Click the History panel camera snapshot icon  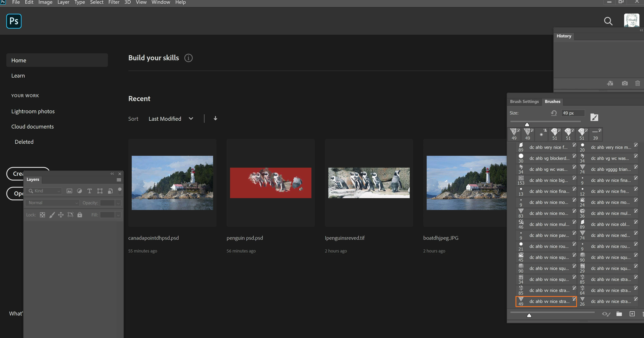[625, 83]
